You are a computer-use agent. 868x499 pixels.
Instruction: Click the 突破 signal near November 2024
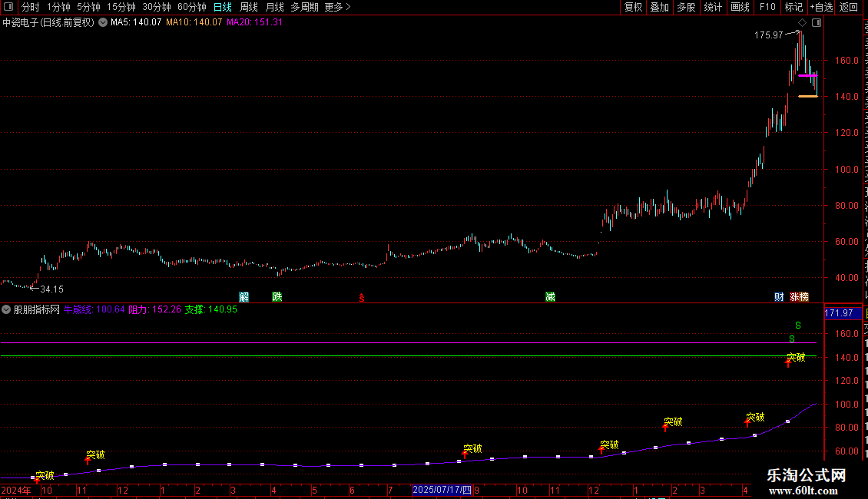96,454
